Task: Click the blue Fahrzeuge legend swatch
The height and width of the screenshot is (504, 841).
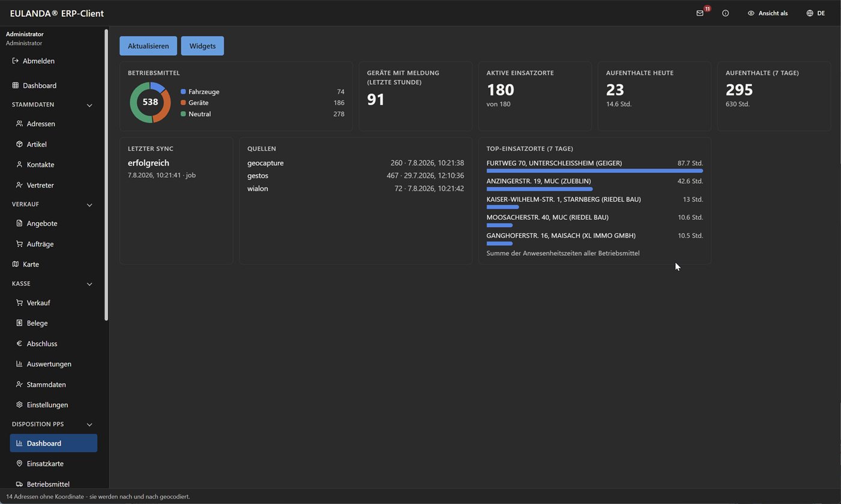Action: point(183,92)
